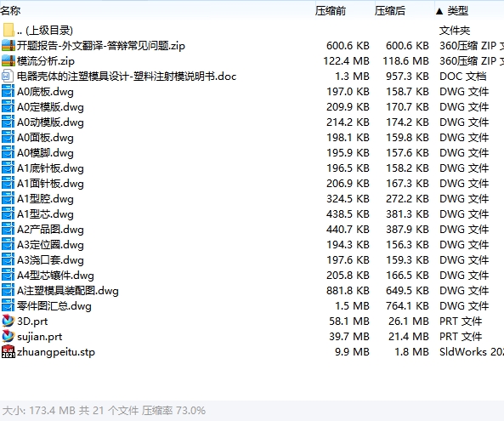The width and height of the screenshot is (504, 421).
Task: Click the DWG icon next to A注塑模具装配图.dwg
Action: 8,290
